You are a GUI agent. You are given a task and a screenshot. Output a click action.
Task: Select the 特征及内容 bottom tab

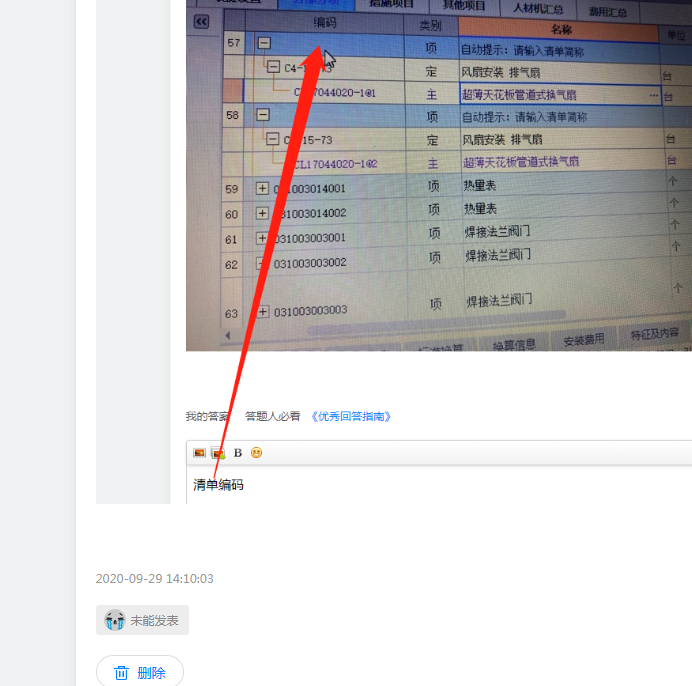(654, 334)
